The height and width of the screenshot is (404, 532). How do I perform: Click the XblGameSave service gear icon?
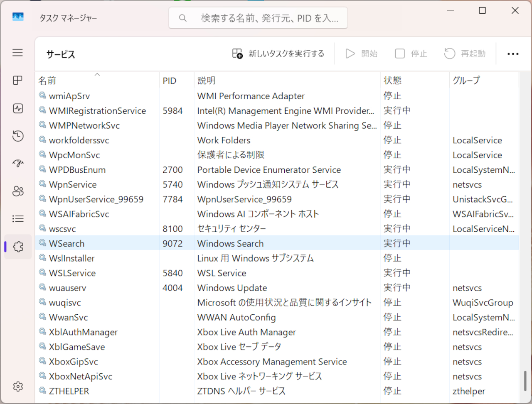[x=42, y=346]
